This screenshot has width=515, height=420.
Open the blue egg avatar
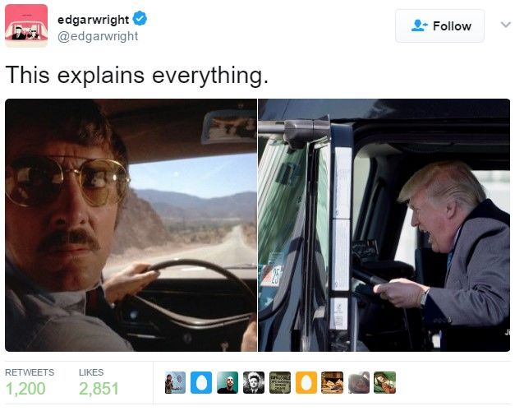pyautogui.click(x=201, y=382)
